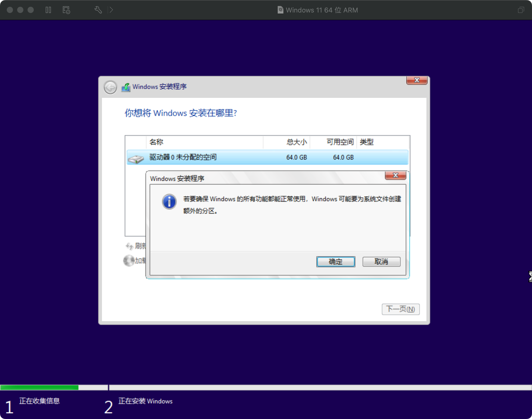Click the 64.0 GB total size value

click(x=297, y=157)
